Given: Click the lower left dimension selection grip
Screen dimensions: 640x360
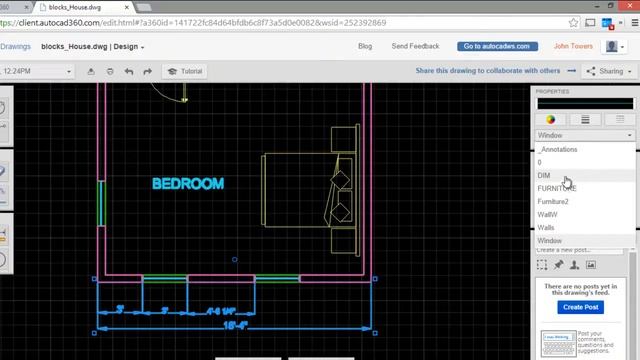Looking at the screenshot, I should pos(94,333).
